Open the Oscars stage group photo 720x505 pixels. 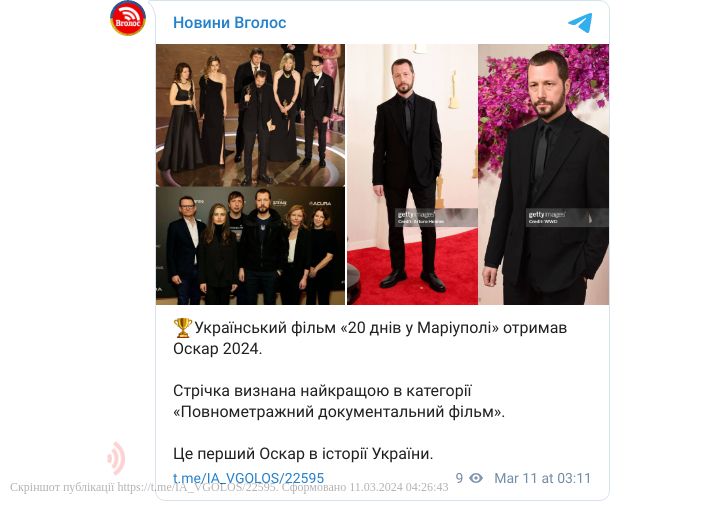[250, 115]
